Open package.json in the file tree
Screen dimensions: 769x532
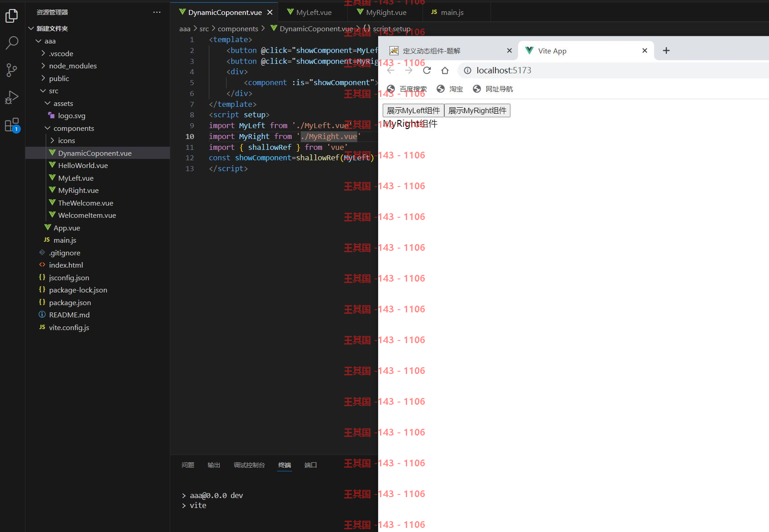pyautogui.click(x=97, y=302)
